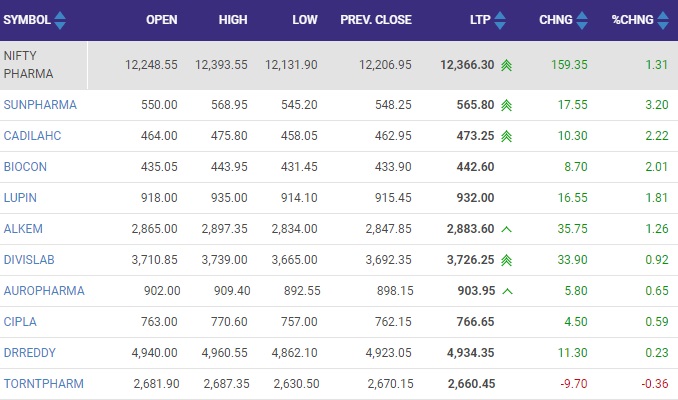Select ALKEM LTP value 2,883.60
Viewport: 678px width, 400px height.
tap(470, 229)
